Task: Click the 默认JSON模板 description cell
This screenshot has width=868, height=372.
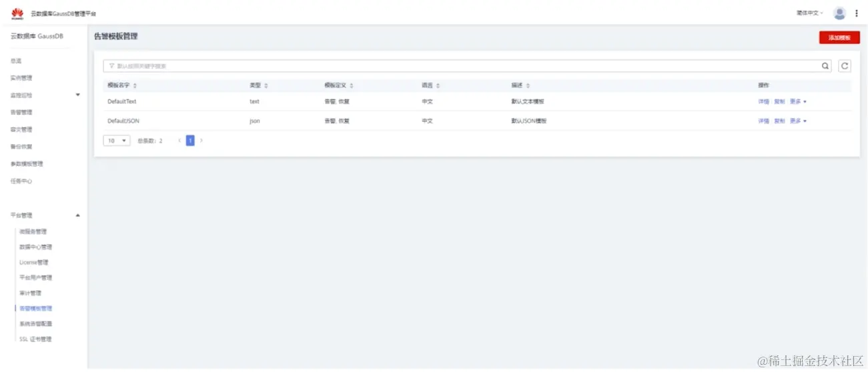Action: pos(530,121)
